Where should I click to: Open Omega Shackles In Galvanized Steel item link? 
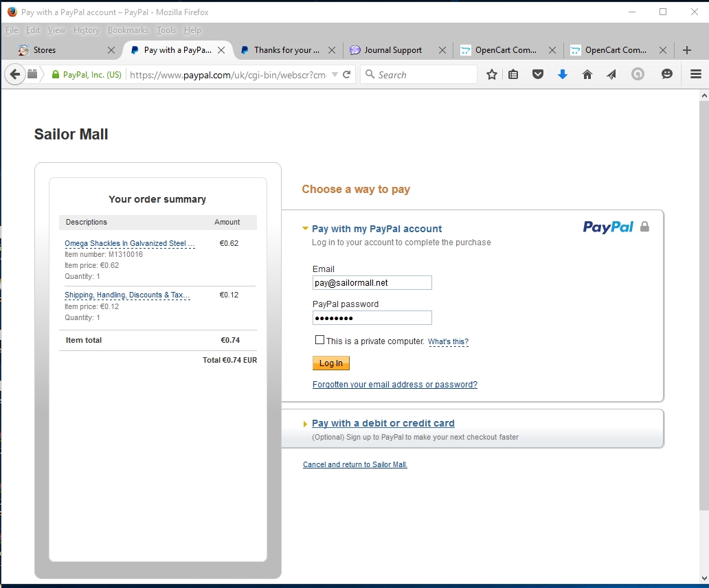tap(129, 243)
